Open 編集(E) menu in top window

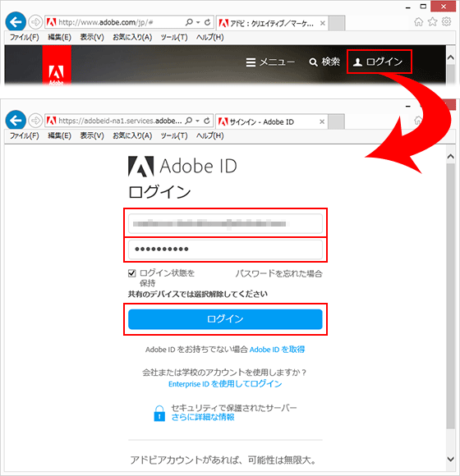click(x=59, y=37)
